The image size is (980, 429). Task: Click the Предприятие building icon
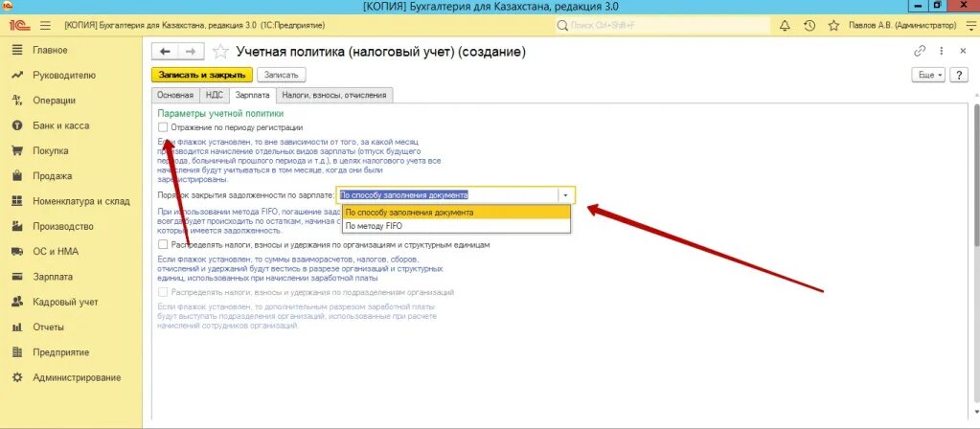pyautogui.click(x=17, y=352)
